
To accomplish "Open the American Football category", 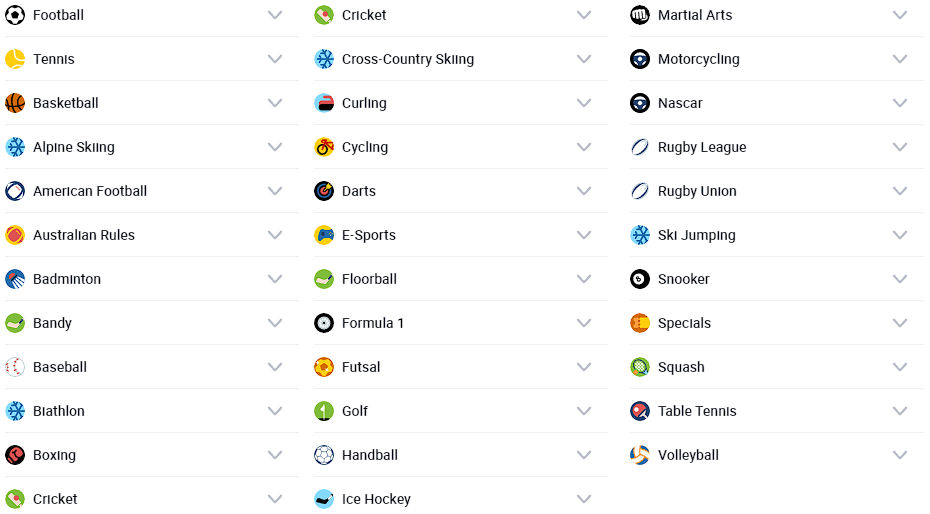I will point(90,191).
